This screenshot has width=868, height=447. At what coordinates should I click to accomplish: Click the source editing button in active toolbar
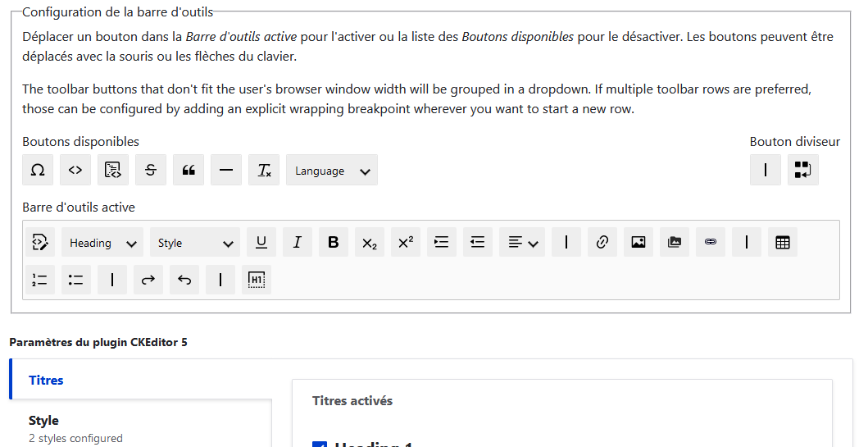pos(40,242)
